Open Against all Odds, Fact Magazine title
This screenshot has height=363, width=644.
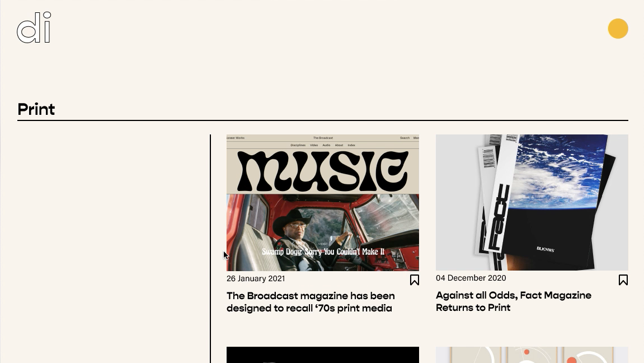(x=514, y=301)
